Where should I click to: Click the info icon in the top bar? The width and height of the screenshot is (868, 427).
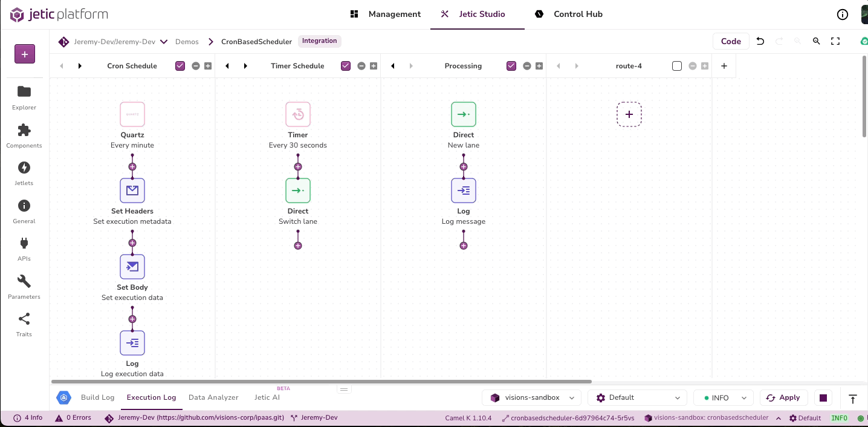(842, 15)
